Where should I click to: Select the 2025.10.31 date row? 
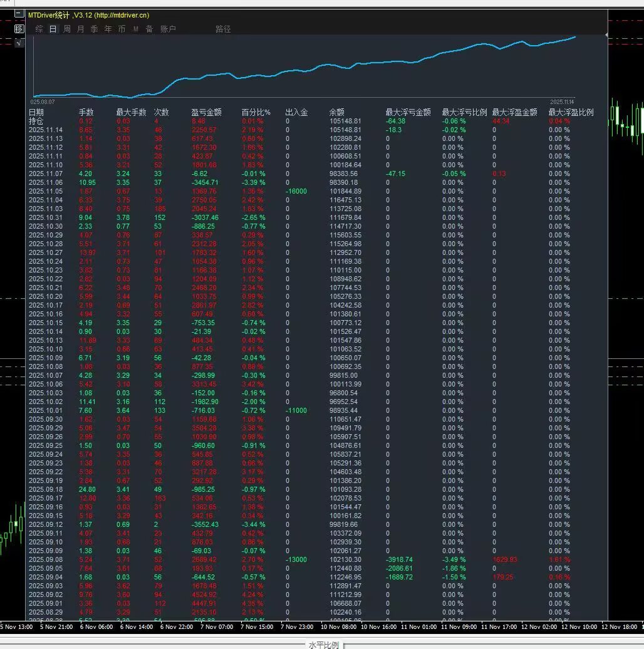pyautogui.click(x=46, y=217)
